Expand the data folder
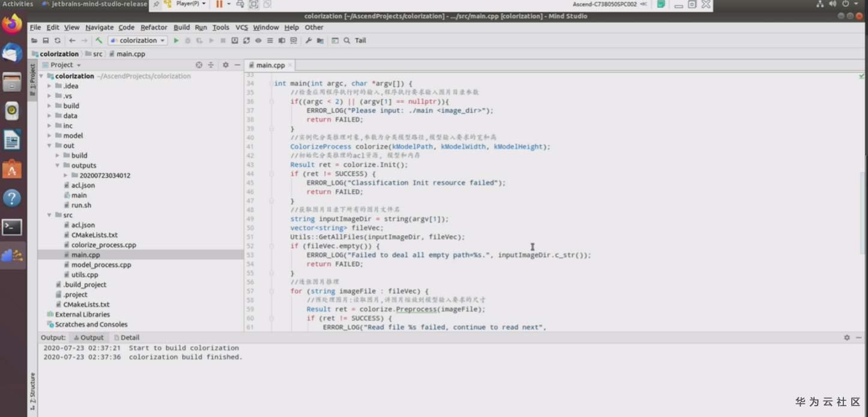This screenshot has width=868, height=417. tap(50, 116)
